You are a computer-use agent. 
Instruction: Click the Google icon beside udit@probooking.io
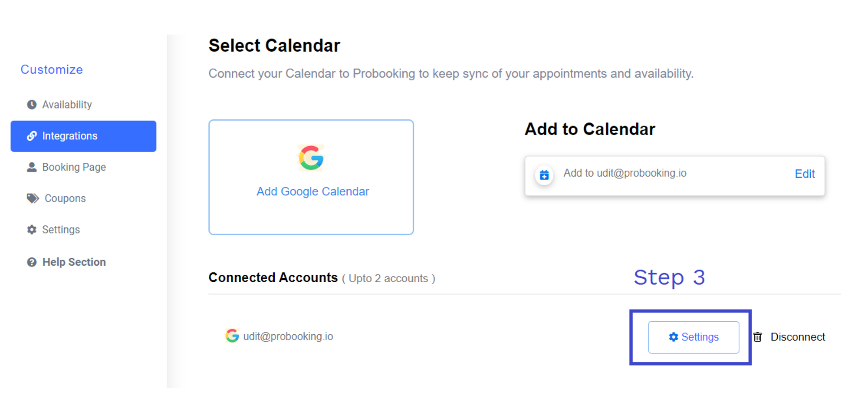(x=232, y=336)
